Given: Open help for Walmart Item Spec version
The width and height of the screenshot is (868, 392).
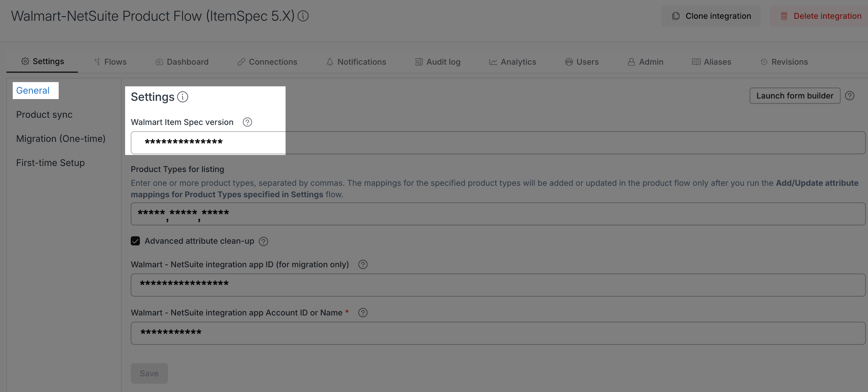Looking at the screenshot, I should click(247, 122).
